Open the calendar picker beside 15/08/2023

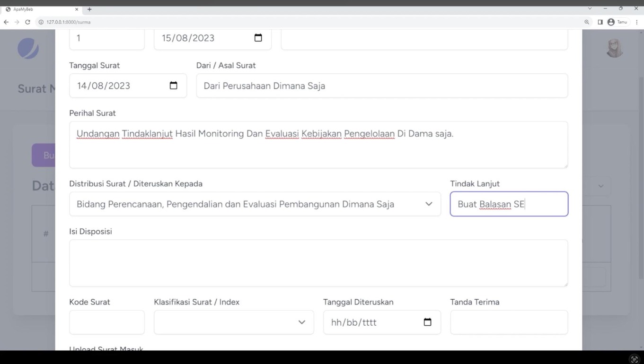(258, 38)
